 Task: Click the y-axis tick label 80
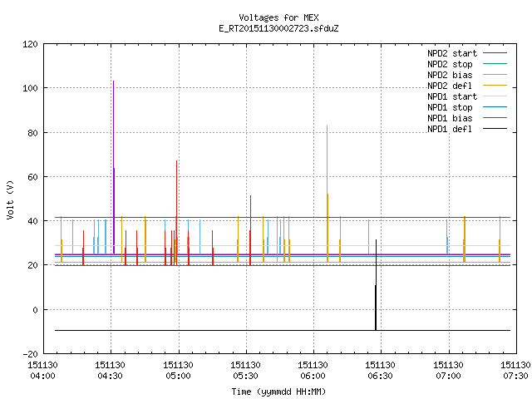(x=32, y=133)
